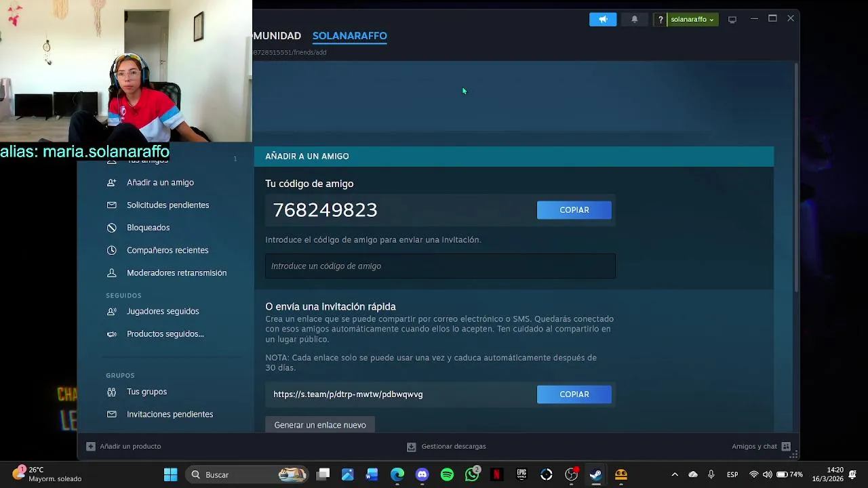Open Microsoft Edge from the taskbar
868x488 pixels.
(397, 475)
